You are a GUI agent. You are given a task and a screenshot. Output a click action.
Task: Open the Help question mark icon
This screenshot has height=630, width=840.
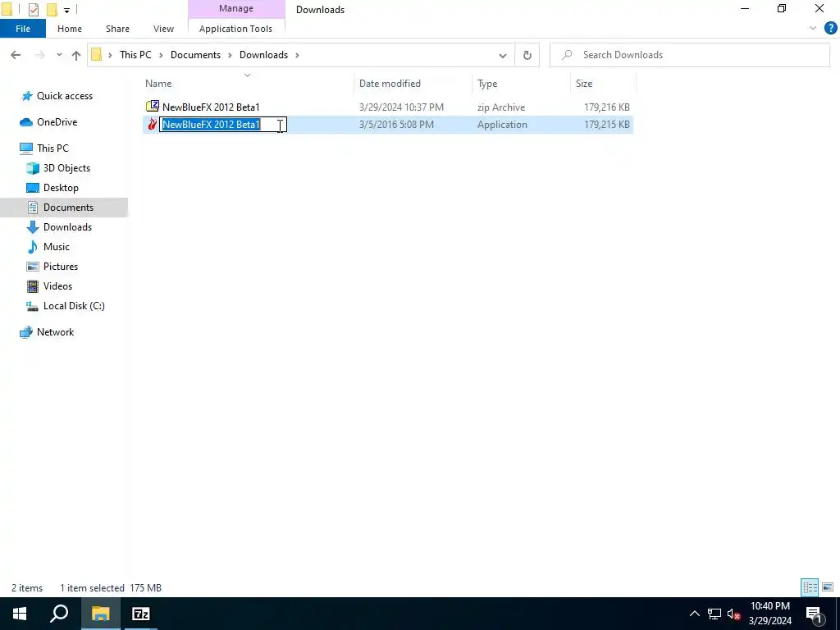click(830, 29)
